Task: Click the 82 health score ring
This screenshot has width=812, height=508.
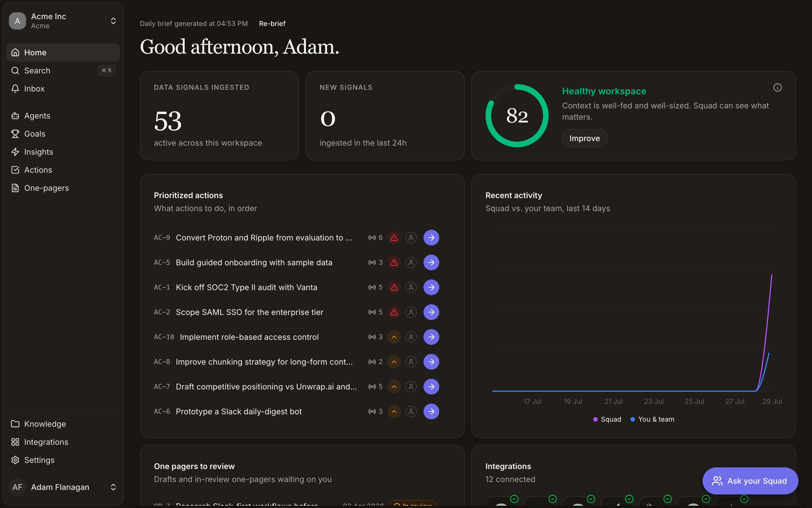Action: tap(517, 116)
